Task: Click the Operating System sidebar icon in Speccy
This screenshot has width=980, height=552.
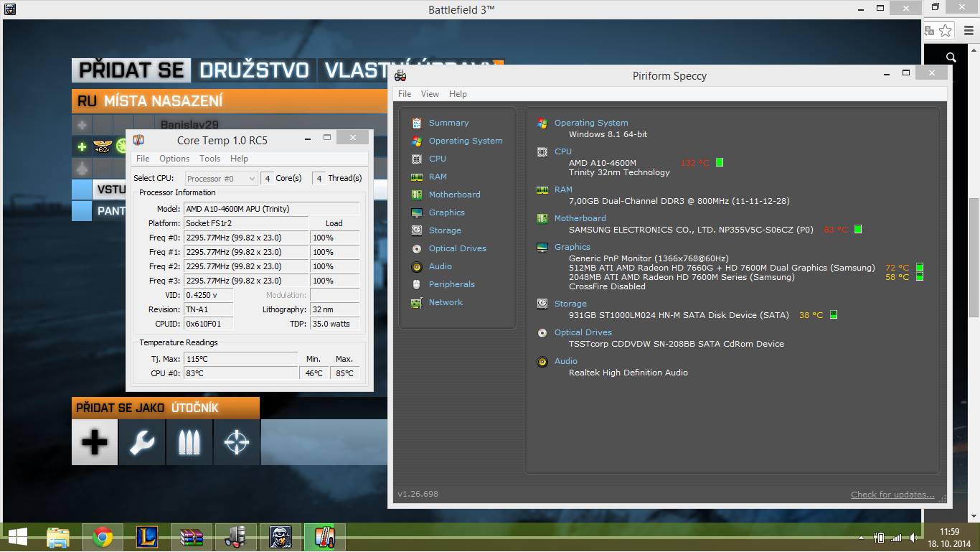Action: (x=416, y=141)
